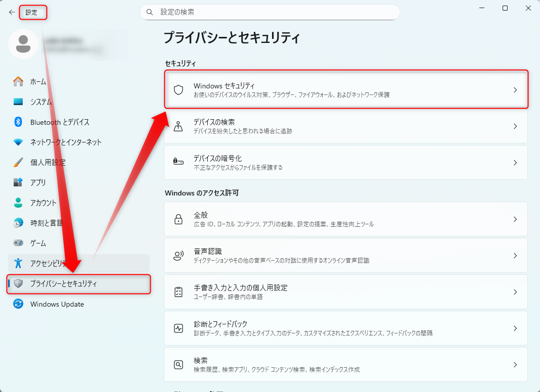Click the 診断とフィードバック pulse icon
This screenshot has height=392, width=540.
tap(178, 328)
